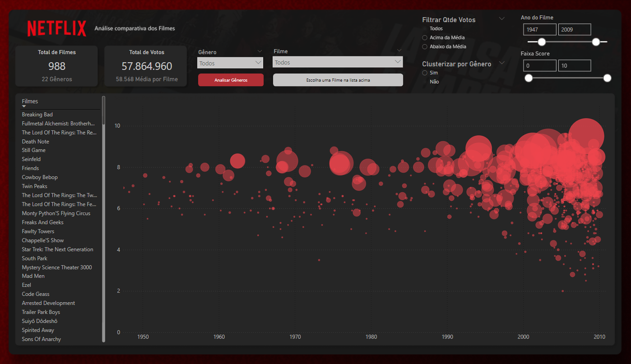
Task: Select Monty Python'S Flying Circus row
Action: point(56,213)
